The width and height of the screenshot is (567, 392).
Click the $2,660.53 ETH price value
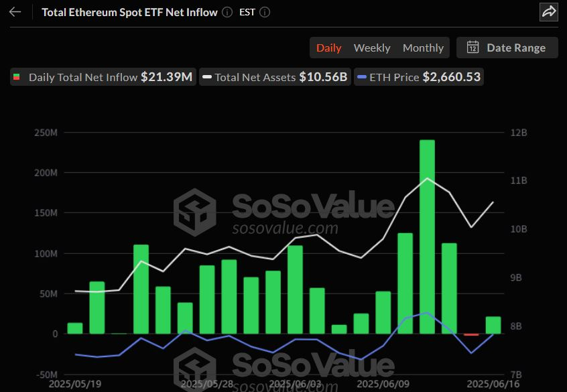[x=452, y=77]
